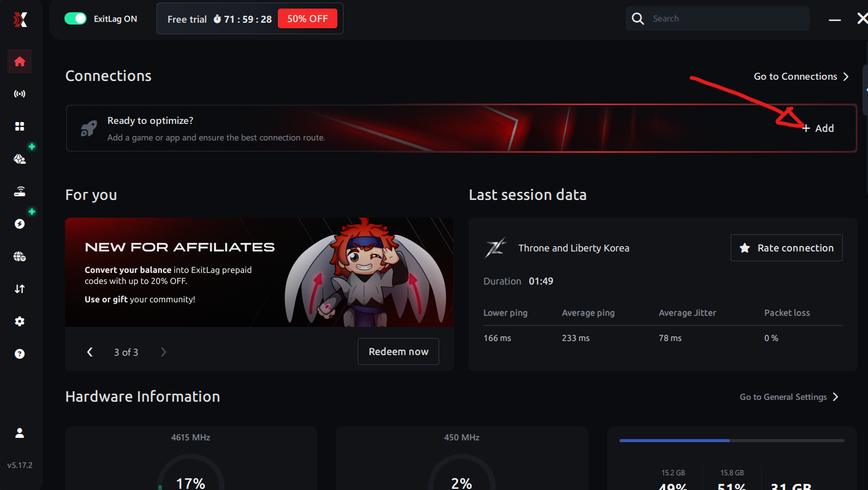Open the Connections broadcast icon in sidebar
Viewport: 868px width, 490px height.
(x=20, y=94)
